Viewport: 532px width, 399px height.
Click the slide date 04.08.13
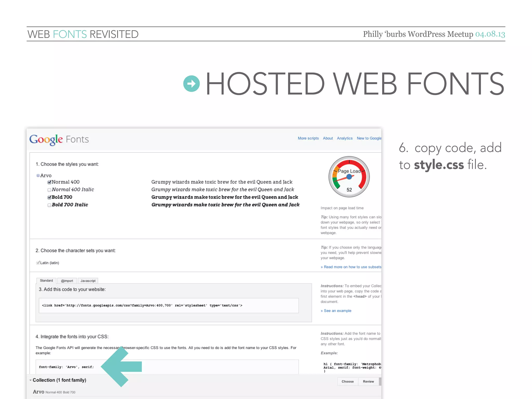tap(490, 34)
